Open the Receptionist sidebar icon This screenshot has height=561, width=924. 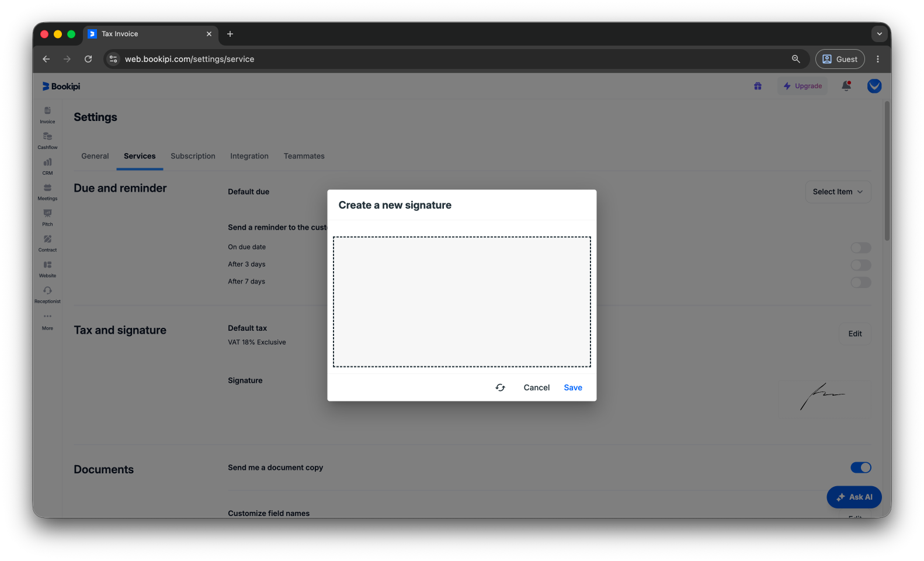tap(47, 295)
